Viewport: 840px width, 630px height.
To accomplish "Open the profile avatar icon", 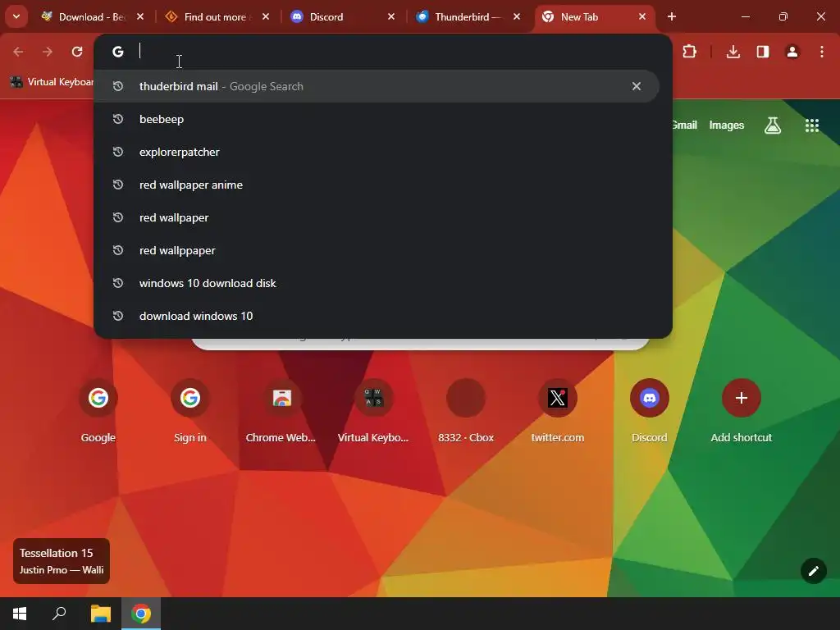I will (792, 52).
